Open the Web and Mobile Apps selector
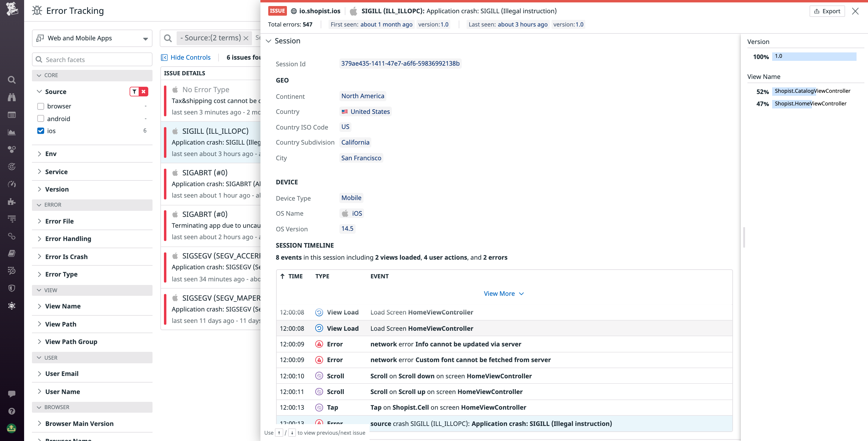The width and height of the screenshot is (868, 441). 92,38
